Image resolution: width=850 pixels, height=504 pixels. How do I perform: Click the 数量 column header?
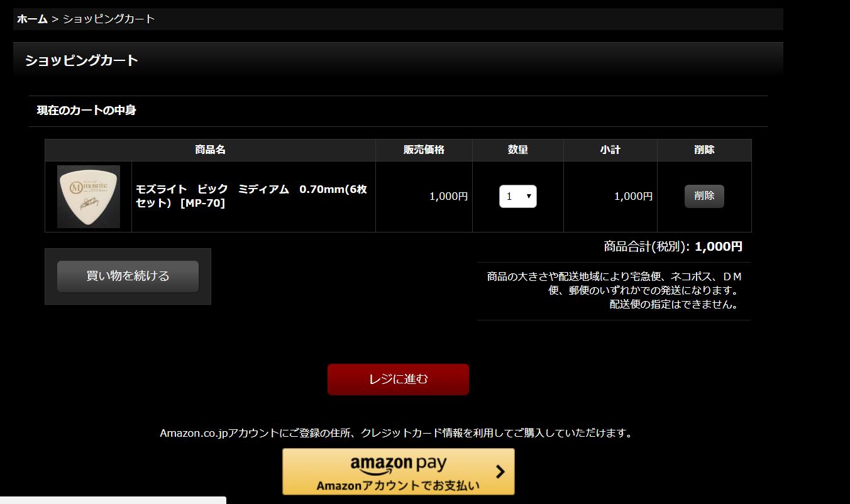click(518, 150)
